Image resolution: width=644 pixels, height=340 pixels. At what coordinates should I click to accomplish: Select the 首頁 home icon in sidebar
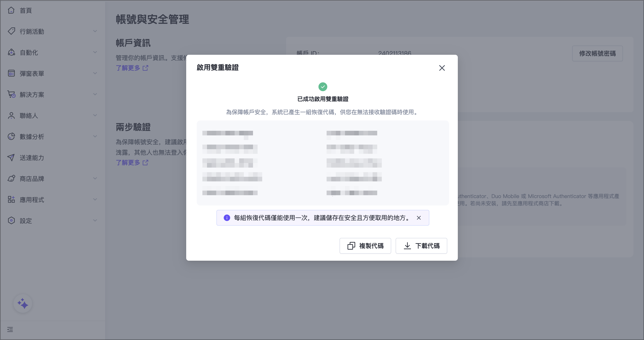(11, 10)
